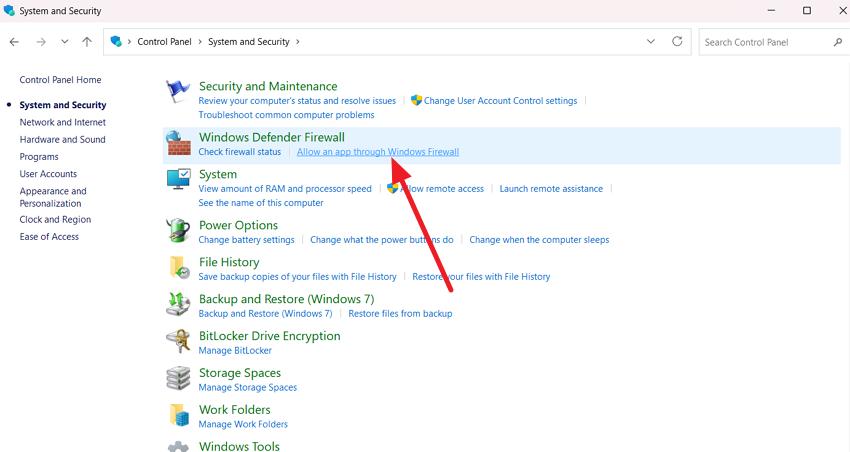Click the Backup and Restore icon
The width and height of the screenshot is (850, 452).
pyautogui.click(x=178, y=304)
